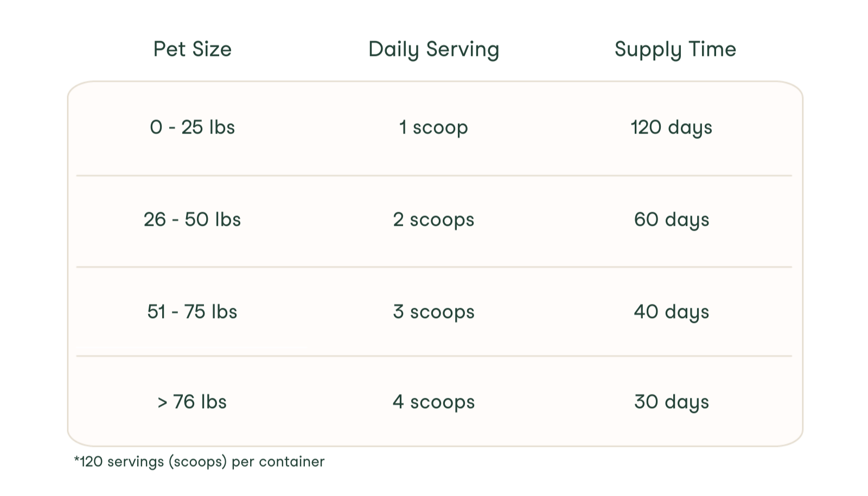868x496 pixels.
Task: Click the Pet Size column header
Action: point(192,49)
